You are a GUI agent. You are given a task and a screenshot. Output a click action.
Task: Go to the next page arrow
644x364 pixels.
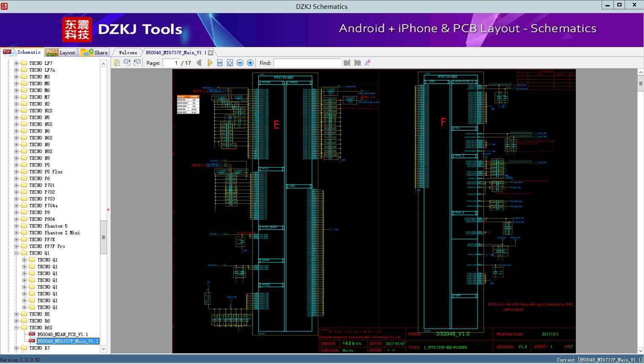click(x=210, y=63)
